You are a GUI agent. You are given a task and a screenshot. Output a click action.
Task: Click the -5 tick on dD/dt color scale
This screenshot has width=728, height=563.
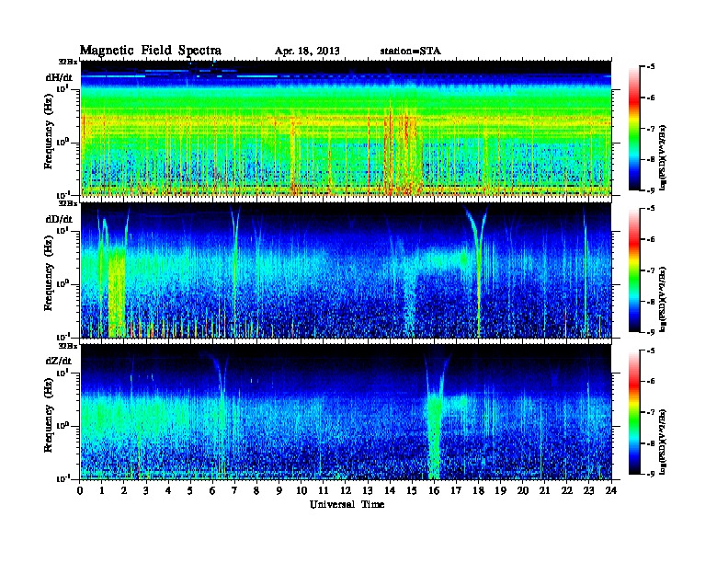651,209
